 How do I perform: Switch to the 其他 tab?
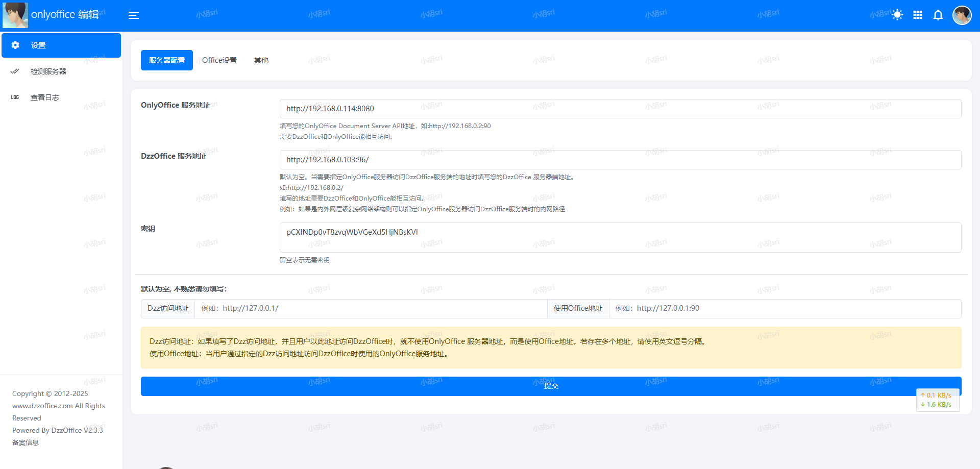point(261,60)
